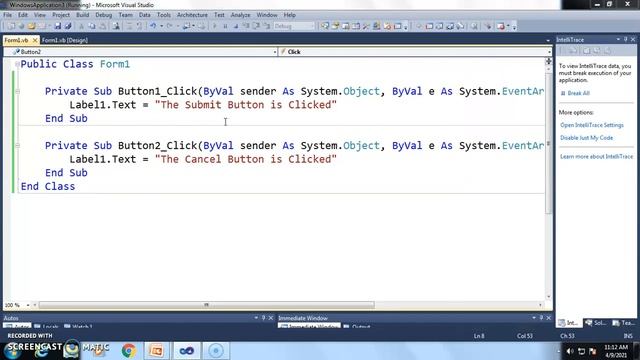Screen dimensions: 640x360
Task: Open the Button2 class name dropdown
Action: [x=274, y=52]
